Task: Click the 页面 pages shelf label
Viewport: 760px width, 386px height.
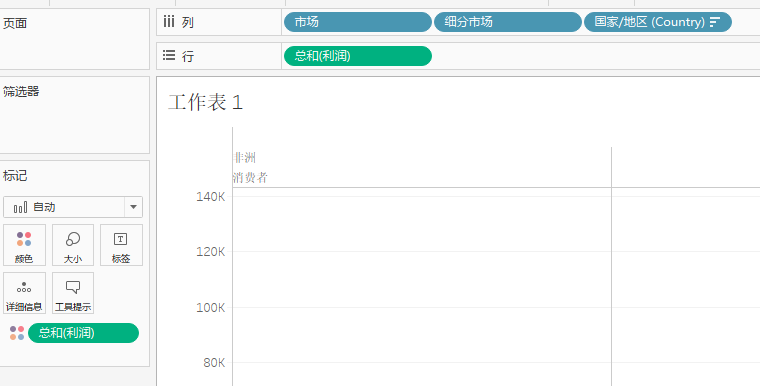Action: 15,23
